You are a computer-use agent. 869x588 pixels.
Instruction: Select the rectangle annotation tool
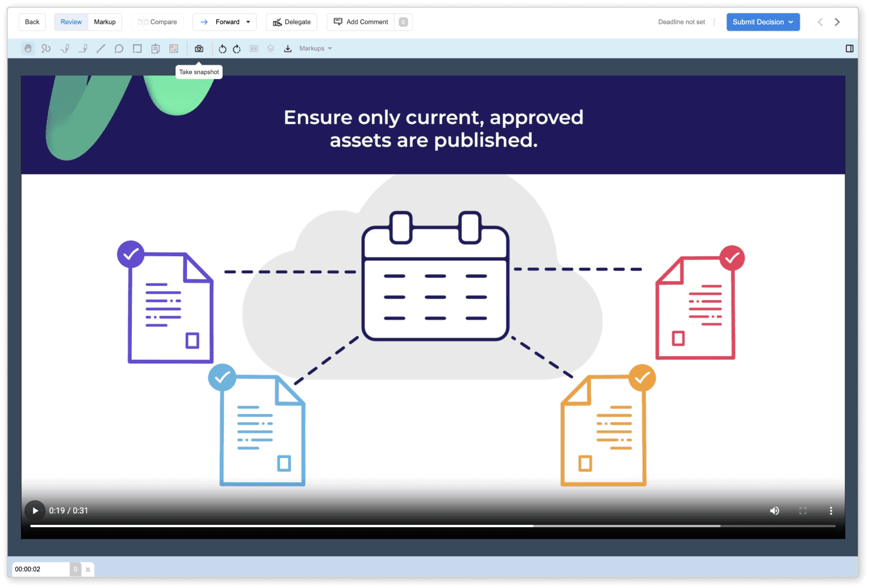(x=137, y=48)
